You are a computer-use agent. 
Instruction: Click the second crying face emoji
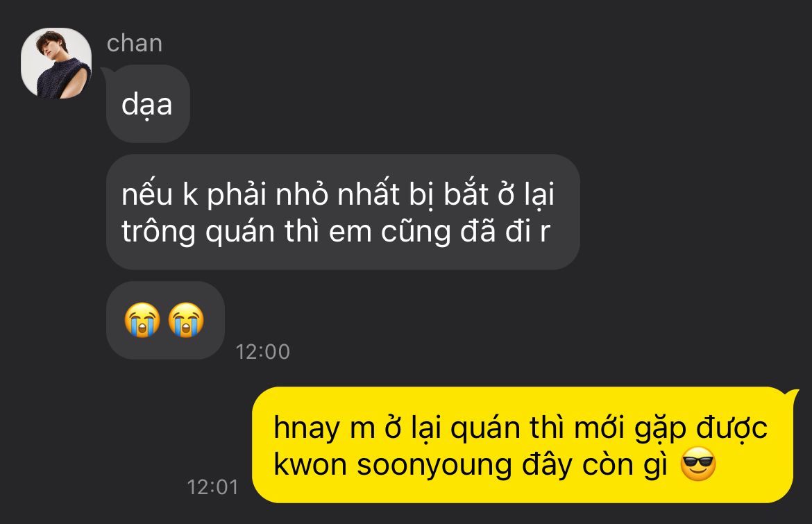(x=187, y=319)
